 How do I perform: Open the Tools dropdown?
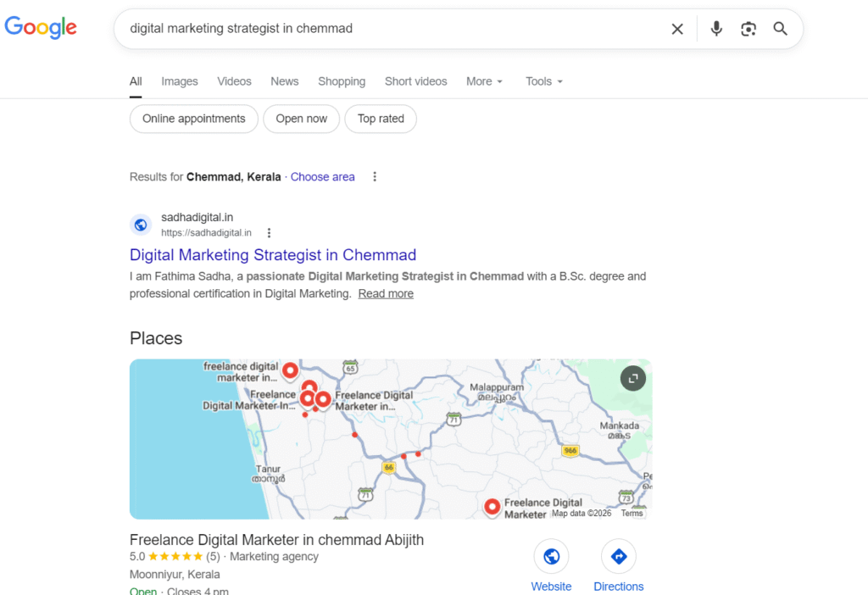pyautogui.click(x=543, y=81)
